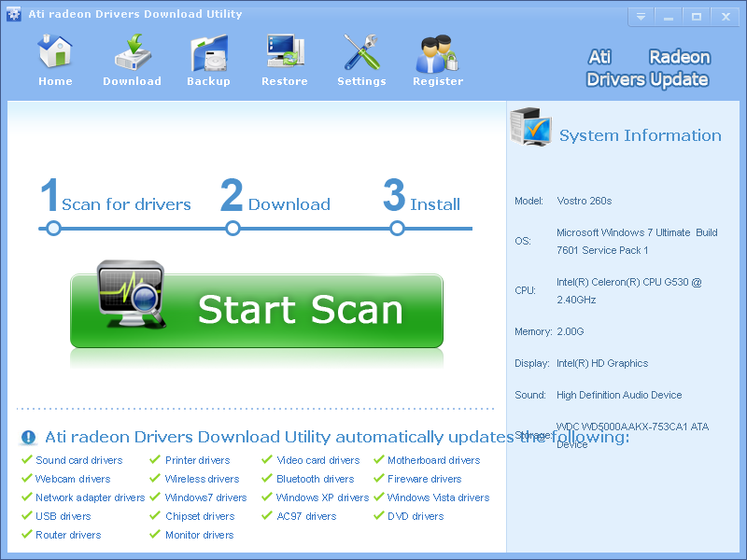Open the title bar dropdown arrow
747x560 pixels.
coord(641,16)
